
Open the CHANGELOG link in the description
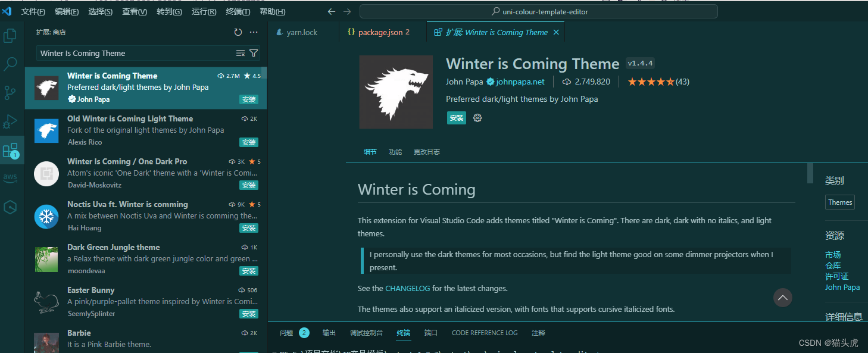point(407,288)
